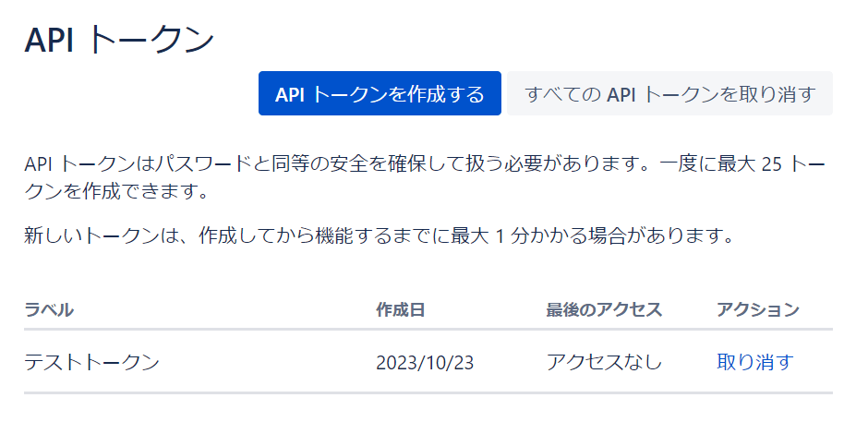Image resolution: width=868 pixels, height=434 pixels.
Task: Click the API トークン page heading
Action: (119, 40)
